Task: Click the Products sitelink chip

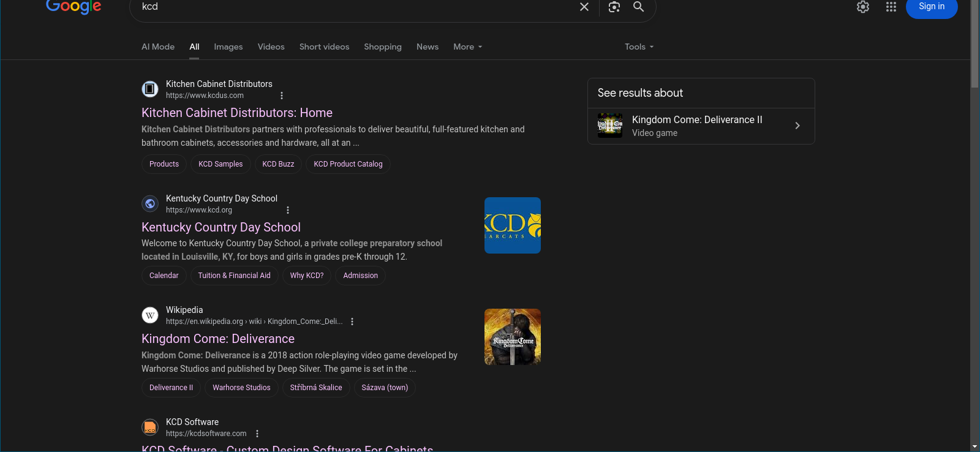Action: (x=164, y=164)
